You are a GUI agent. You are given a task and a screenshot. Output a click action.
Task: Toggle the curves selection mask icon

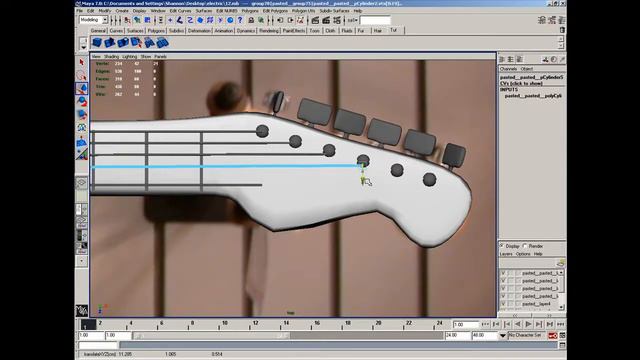click(x=190, y=20)
